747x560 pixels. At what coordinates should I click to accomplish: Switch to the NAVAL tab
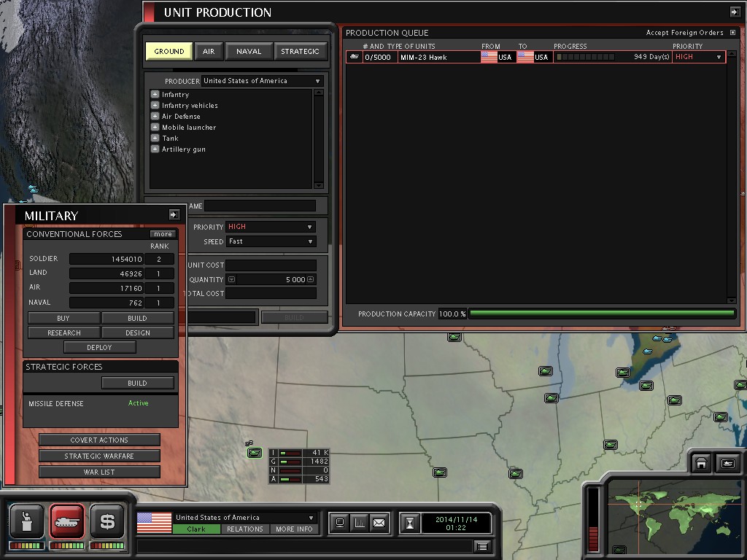point(249,51)
